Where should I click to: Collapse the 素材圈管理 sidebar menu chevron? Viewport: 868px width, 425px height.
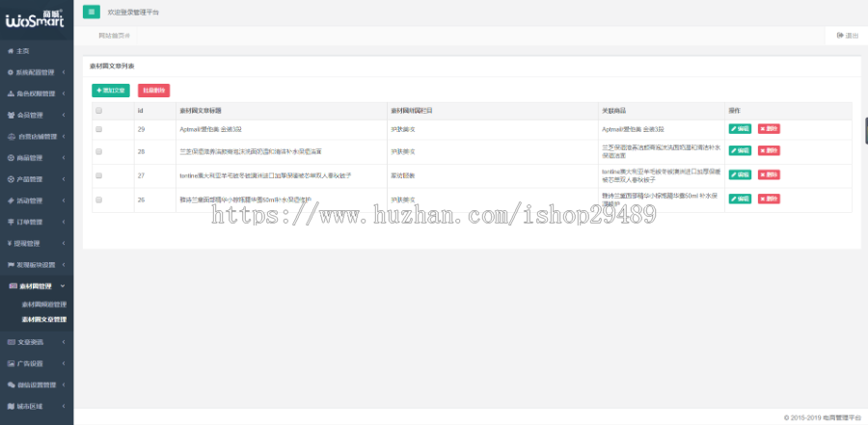click(x=62, y=286)
